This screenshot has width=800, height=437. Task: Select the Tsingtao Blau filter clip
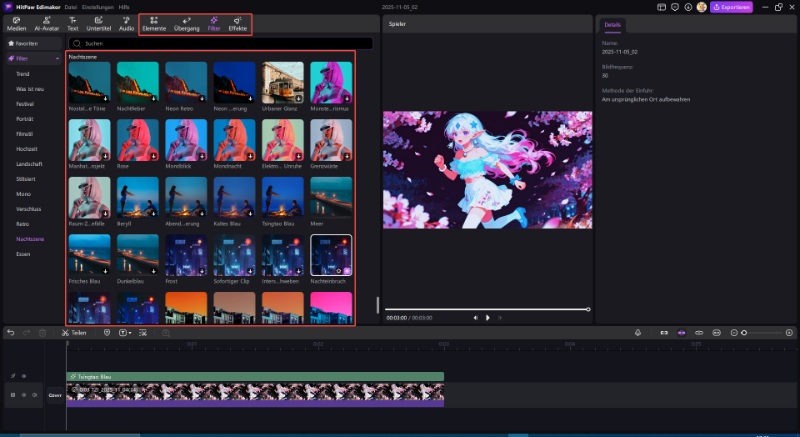(255, 376)
